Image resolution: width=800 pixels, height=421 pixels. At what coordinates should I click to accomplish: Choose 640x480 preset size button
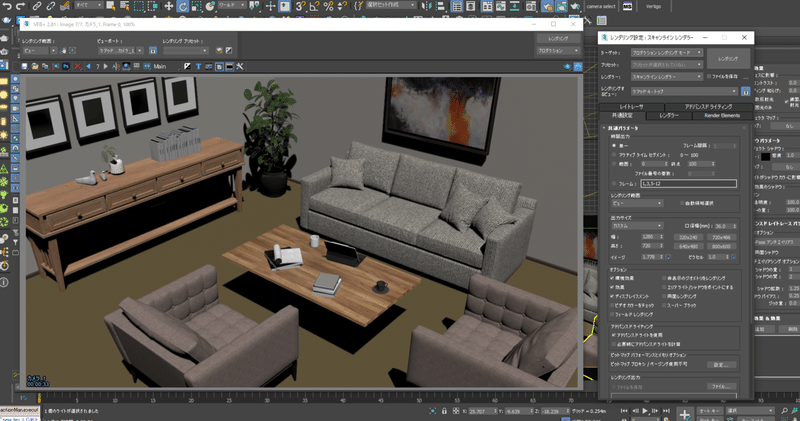(688, 246)
